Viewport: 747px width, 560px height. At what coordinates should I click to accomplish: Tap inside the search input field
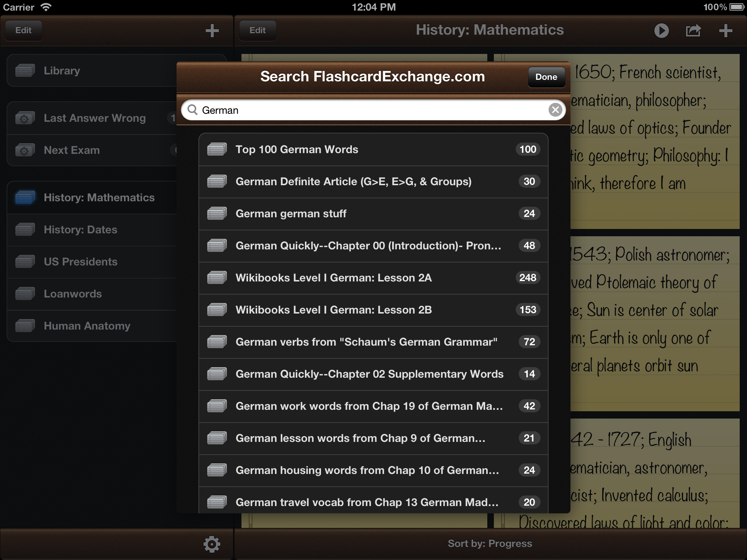click(365, 109)
